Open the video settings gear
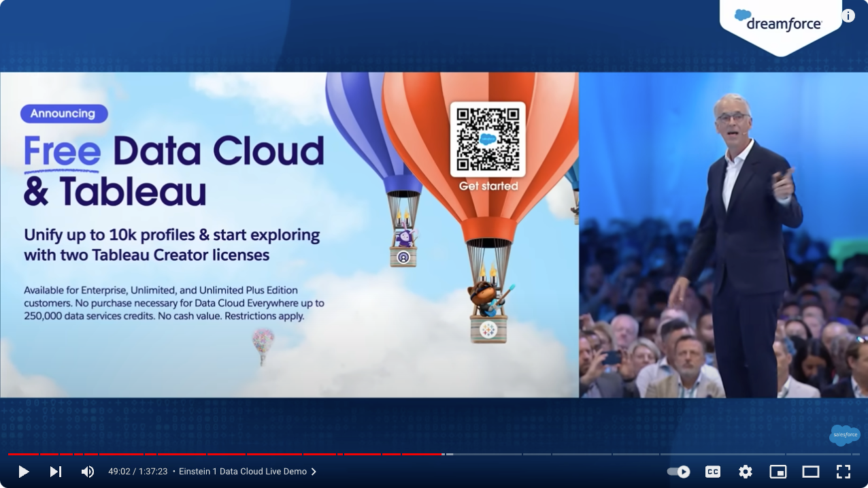 745,472
